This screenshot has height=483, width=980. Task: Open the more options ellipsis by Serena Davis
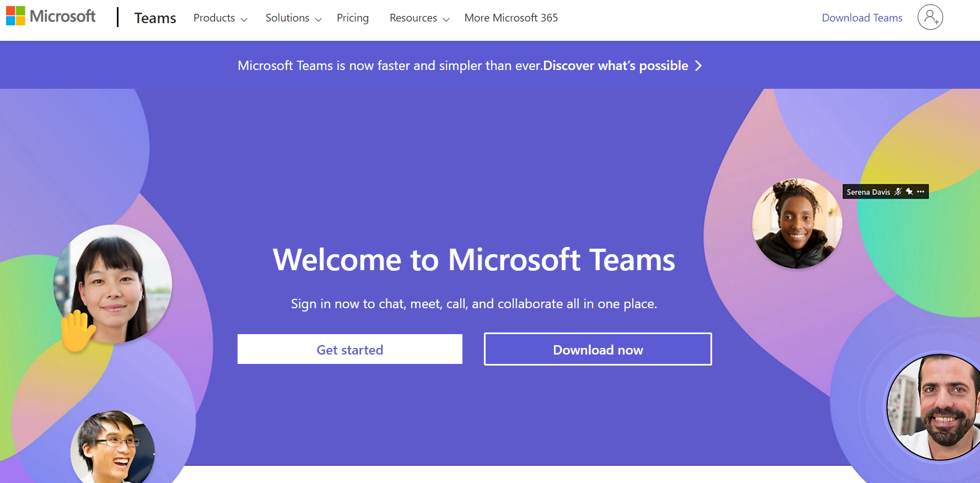click(x=920, y=192)
